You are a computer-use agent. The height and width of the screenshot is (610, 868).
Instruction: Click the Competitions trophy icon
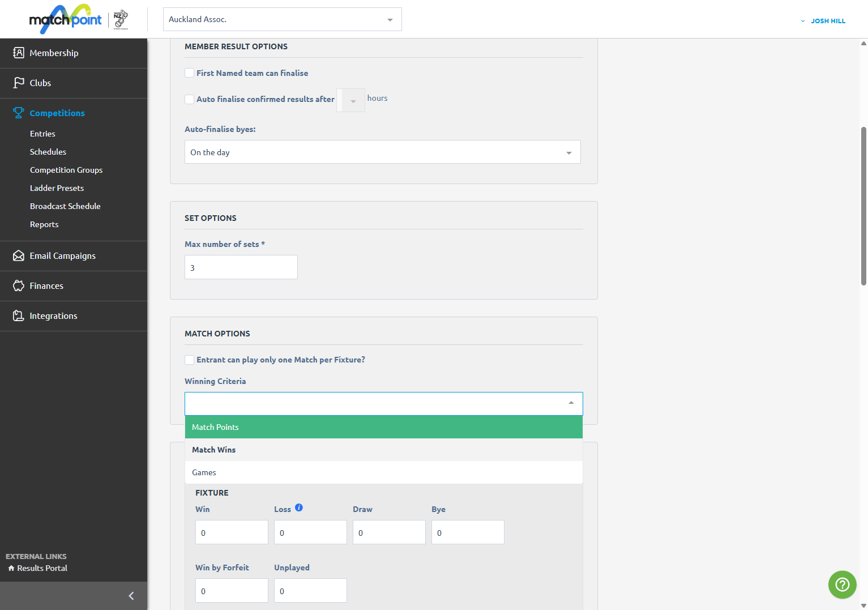tap(19, 113)
